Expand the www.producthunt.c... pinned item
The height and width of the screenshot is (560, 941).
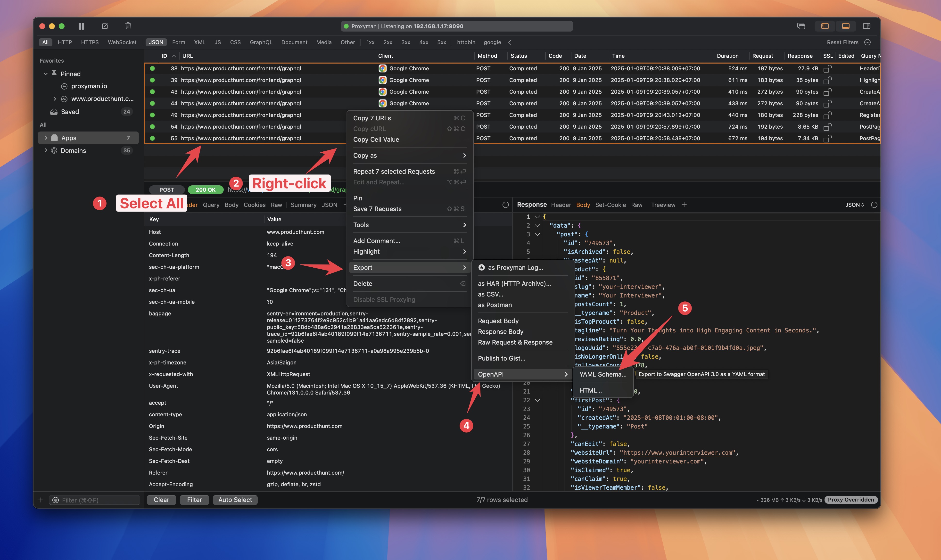pos(55,99)
